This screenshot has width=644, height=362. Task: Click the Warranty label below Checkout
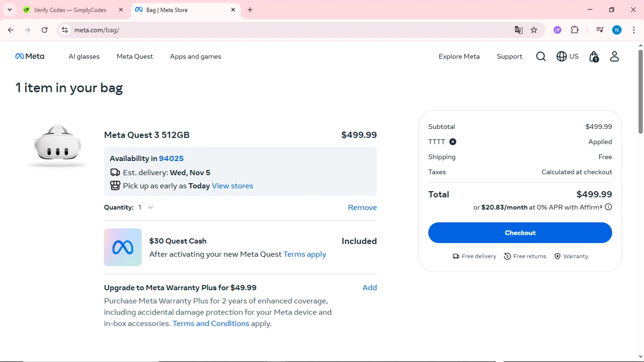click(x=575, y=256)
